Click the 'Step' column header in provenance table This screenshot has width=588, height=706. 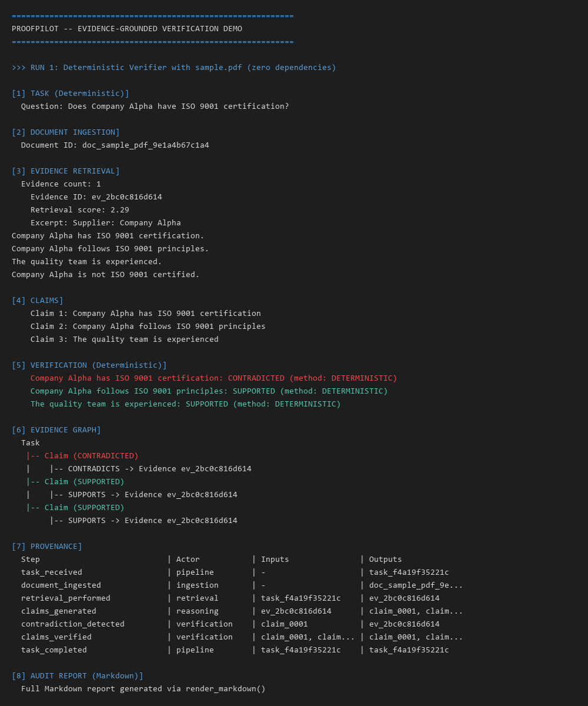tap(31, 559)
